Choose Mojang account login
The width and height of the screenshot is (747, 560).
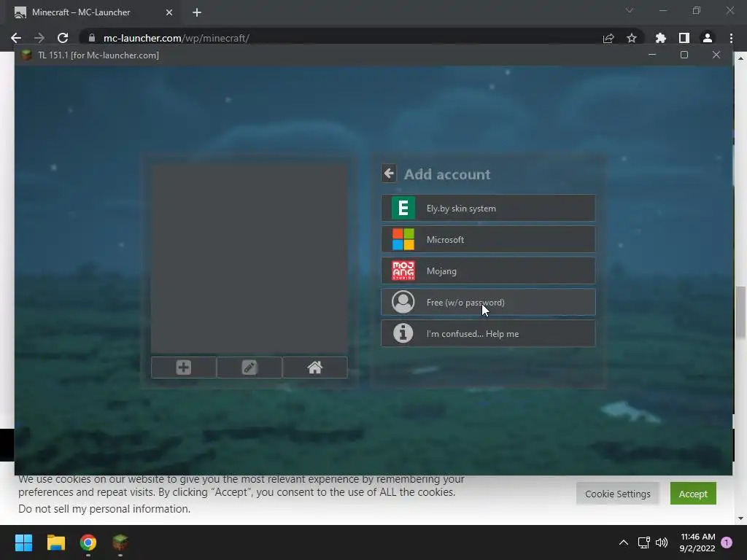tap(488, 271)
